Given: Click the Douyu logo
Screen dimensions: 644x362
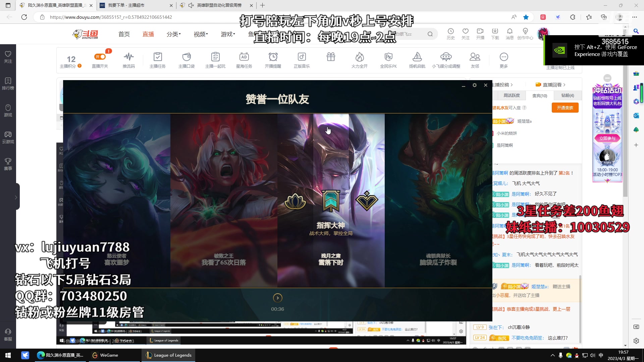Looking at the screenshot, I should (86, 34).
